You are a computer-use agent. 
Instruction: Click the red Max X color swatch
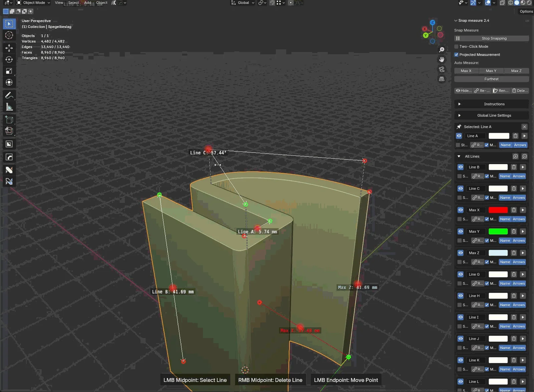click(x=499, y=210)
